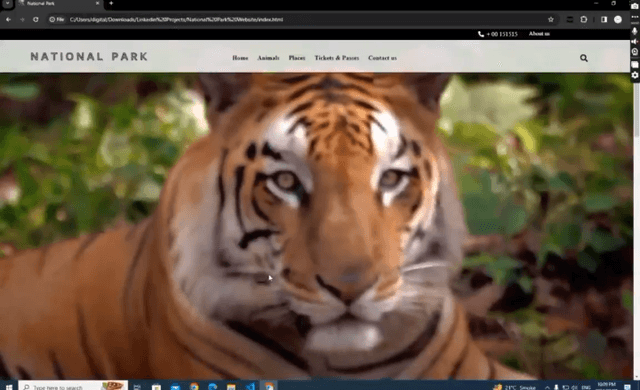The image size is (640, 390).
Task: Open the Home navigation item
Action: click(x=240, y=58)
